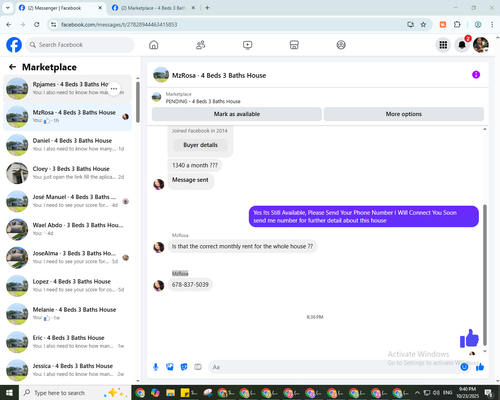
Task: Send a like thumbs-up icon
Action: 480,367
